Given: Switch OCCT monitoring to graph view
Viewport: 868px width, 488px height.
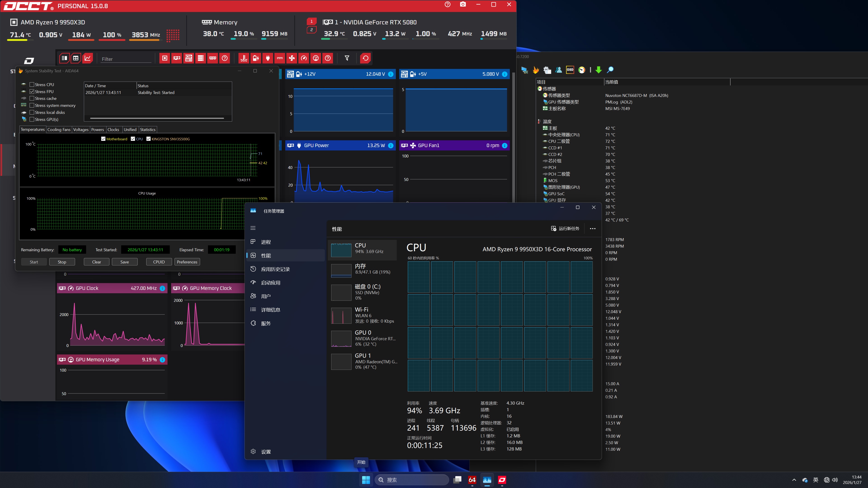Looking at the screenshot, I should click(88, 58).
